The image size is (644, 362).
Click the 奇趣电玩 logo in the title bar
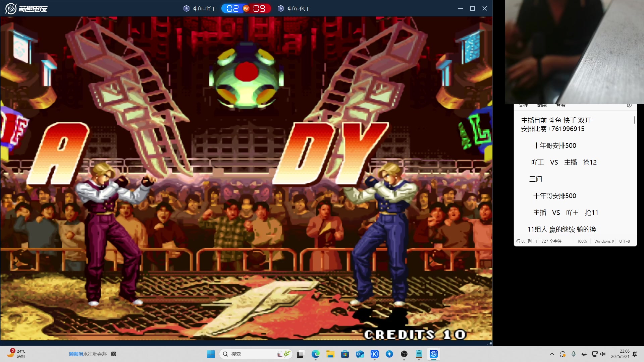pyautogui.click(x=26, y=8)
